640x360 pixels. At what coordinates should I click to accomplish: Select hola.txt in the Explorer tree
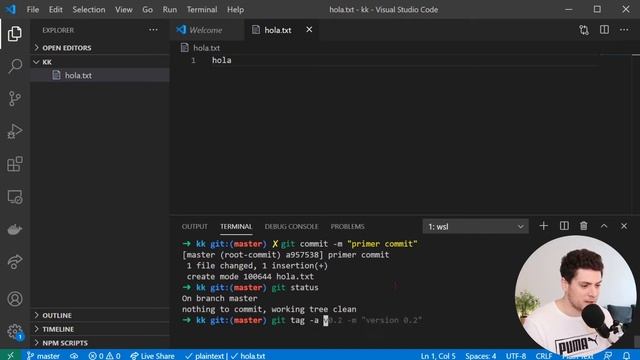[x=100, y=75]
